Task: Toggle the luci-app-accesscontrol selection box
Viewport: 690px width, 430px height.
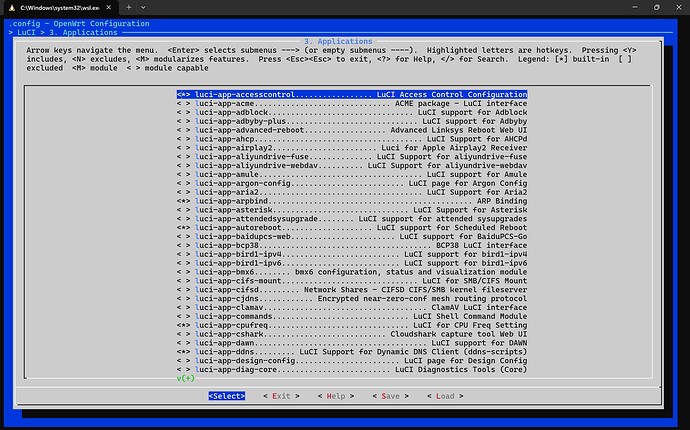Action: (184, 95)
